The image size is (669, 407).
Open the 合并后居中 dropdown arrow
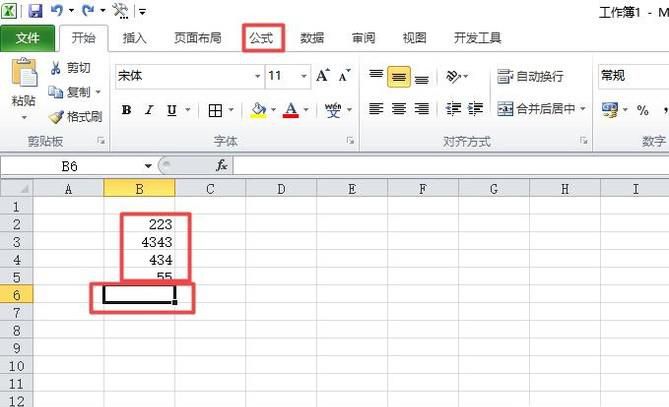(583, 109)
